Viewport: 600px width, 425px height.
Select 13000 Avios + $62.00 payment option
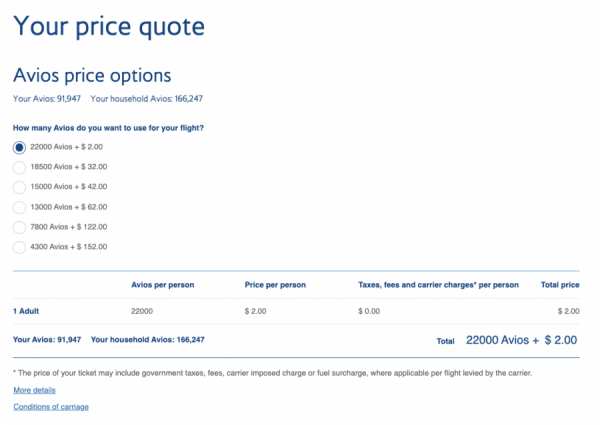click(x=19, y=207)
